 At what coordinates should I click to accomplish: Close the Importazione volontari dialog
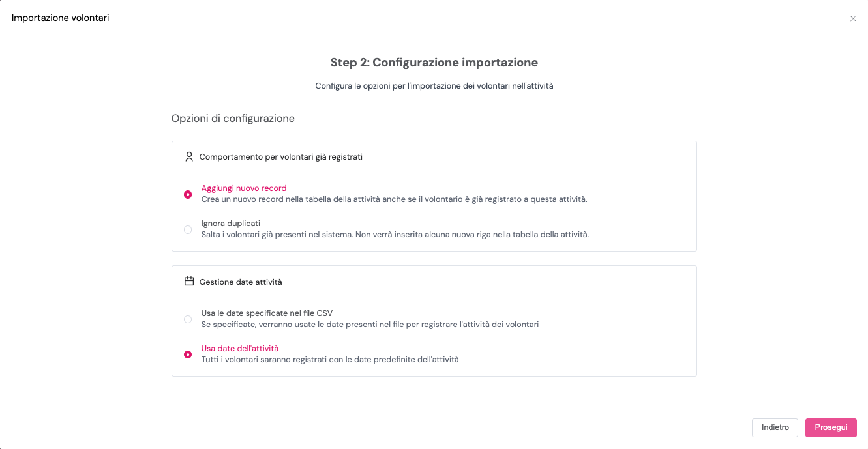tap(853, 18)
